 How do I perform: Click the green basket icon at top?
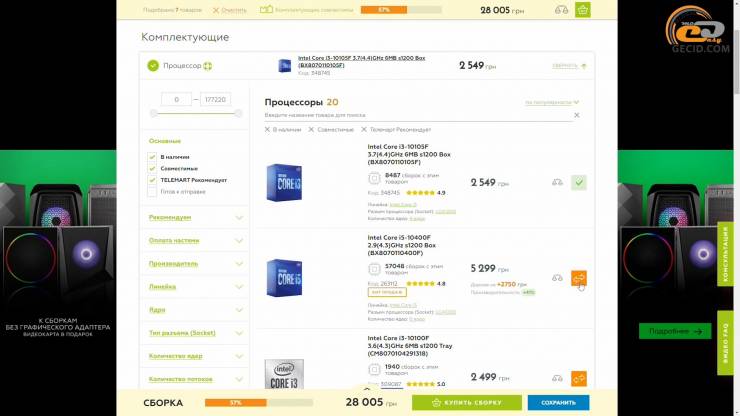tap(583, 10)
